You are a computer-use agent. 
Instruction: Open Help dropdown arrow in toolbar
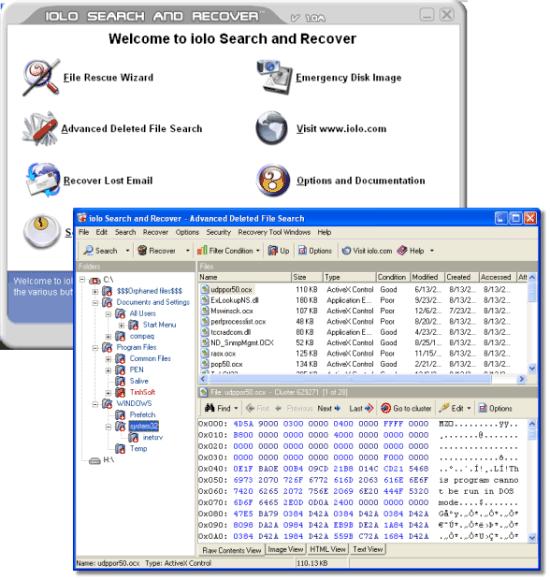point(432,251)
